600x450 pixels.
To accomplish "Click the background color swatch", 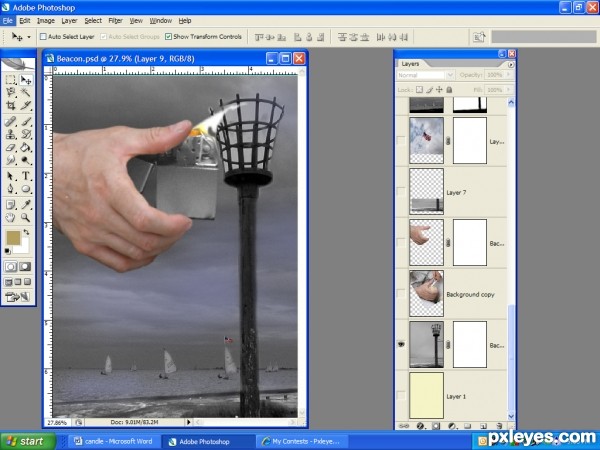I will click(x=25, y=248).
